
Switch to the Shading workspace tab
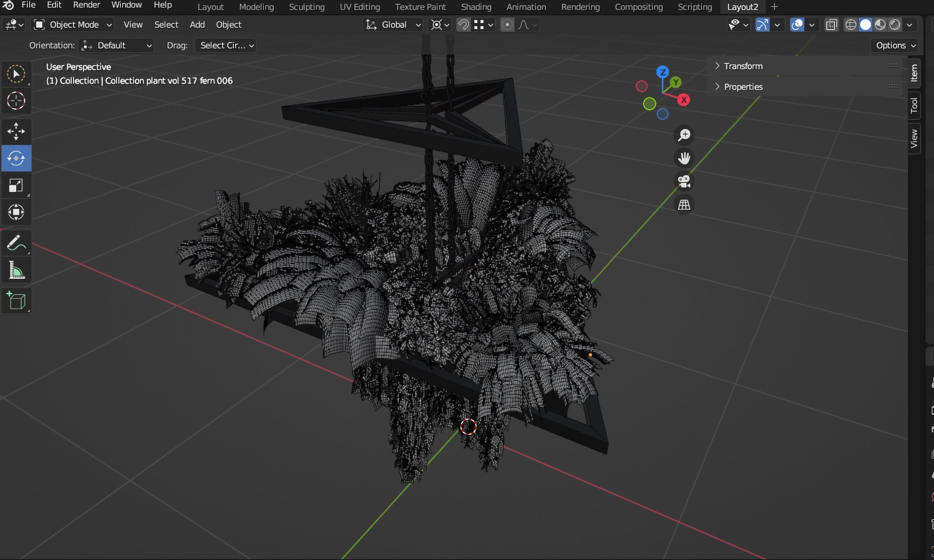click(x=476, y=7)
